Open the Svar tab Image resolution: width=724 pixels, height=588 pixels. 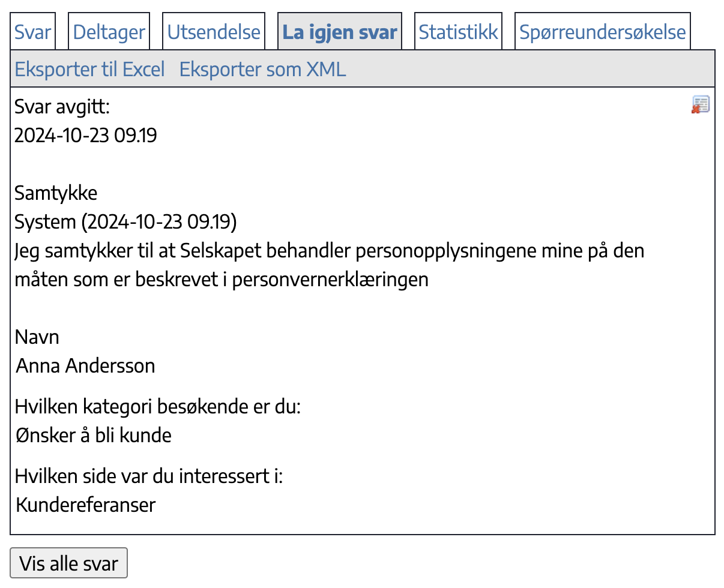[33, 31]
